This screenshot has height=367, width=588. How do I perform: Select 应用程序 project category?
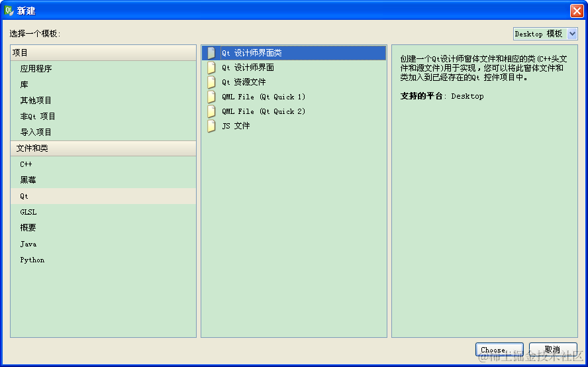coord(103,69)
